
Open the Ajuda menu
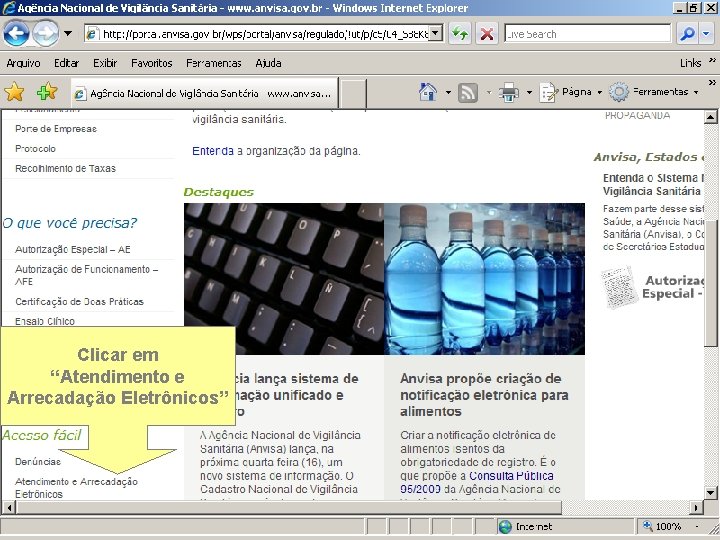coord(269,63)
